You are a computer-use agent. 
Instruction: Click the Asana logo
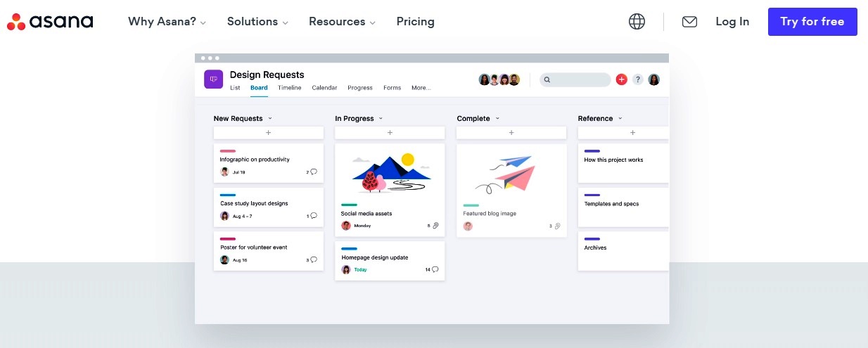click(50, 22)
